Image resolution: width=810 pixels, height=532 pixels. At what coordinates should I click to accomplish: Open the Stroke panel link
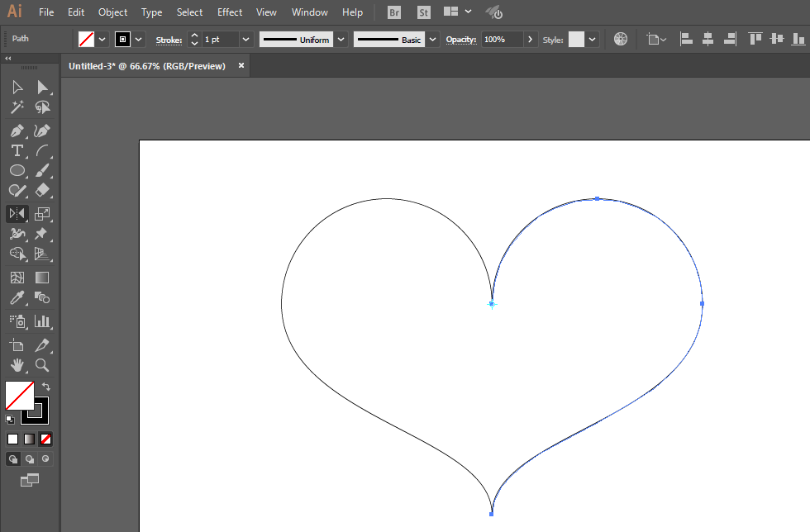pos(169,40)
